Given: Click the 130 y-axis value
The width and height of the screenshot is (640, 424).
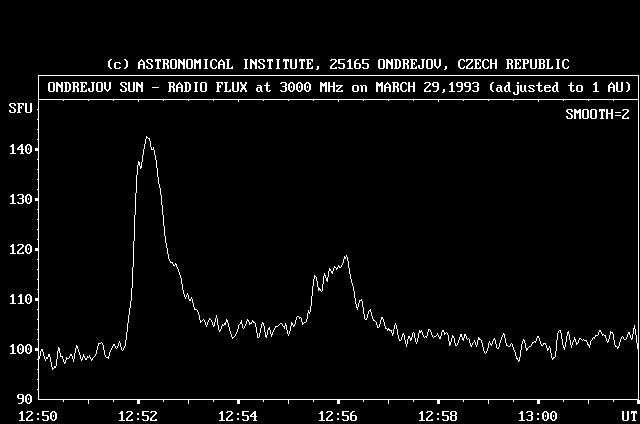Looking at the screenshot, I should click(19, 199).
